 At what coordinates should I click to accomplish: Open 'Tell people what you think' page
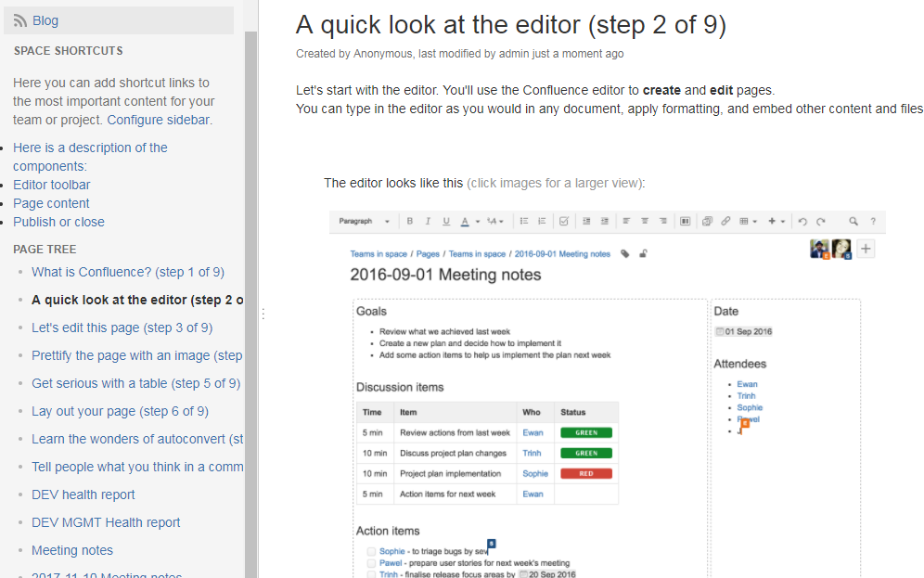(x=137, y=467)
